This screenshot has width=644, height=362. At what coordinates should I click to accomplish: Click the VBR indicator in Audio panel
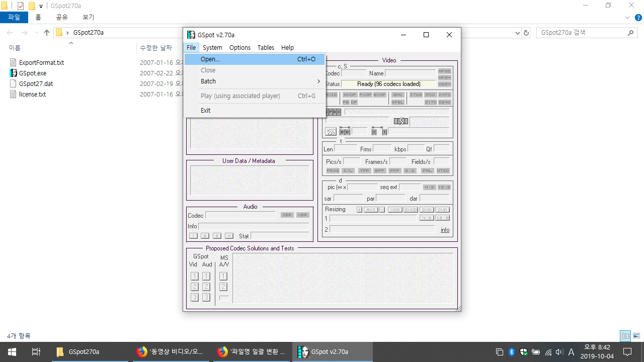(x=302, y=215)
